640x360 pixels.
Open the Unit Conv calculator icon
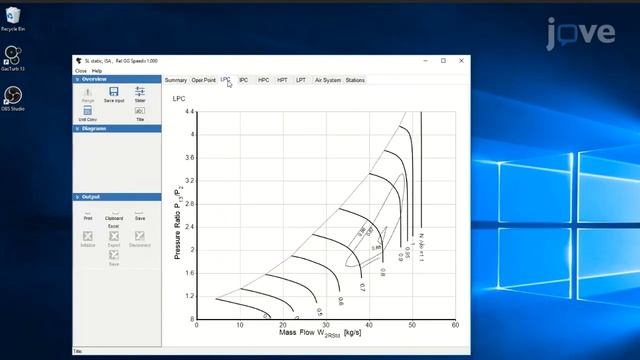point(87,111)
